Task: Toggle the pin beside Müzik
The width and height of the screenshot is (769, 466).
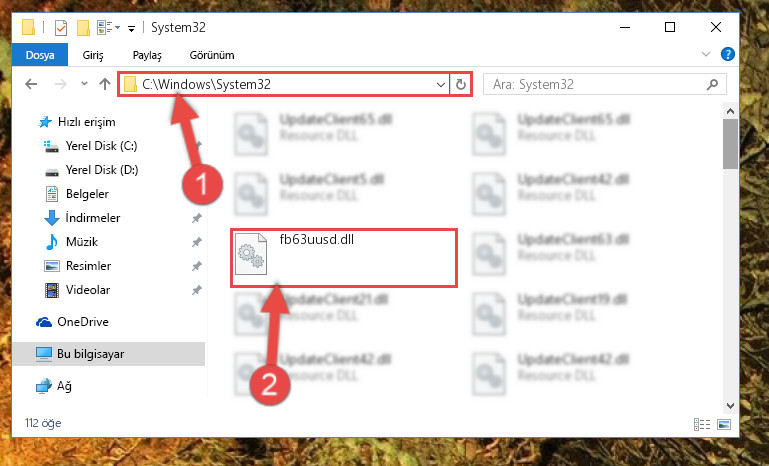Action: pyautogui.click(x=197, y=242)
